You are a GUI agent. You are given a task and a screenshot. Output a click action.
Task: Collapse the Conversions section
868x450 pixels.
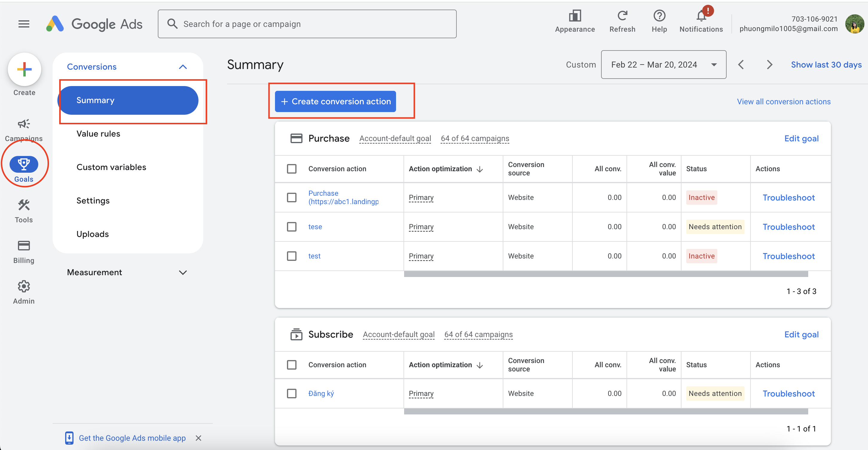point(183,67)
